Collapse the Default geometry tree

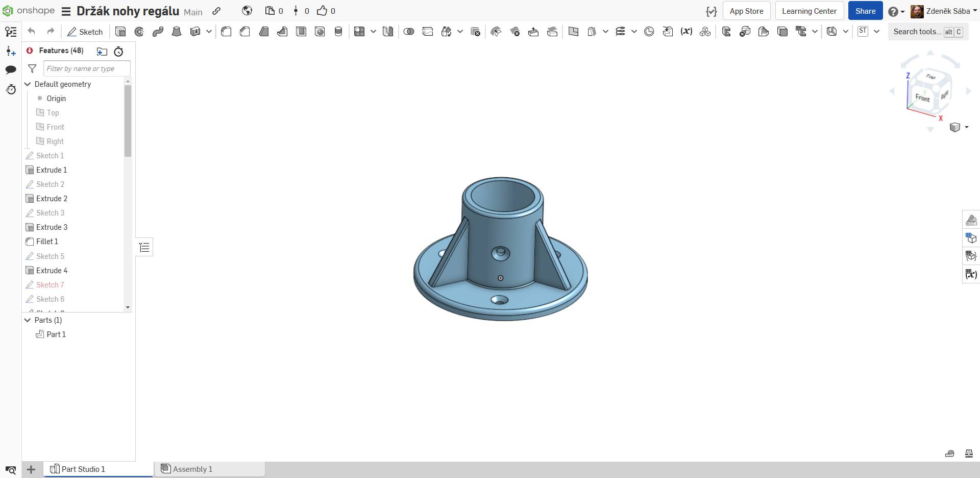27,84
